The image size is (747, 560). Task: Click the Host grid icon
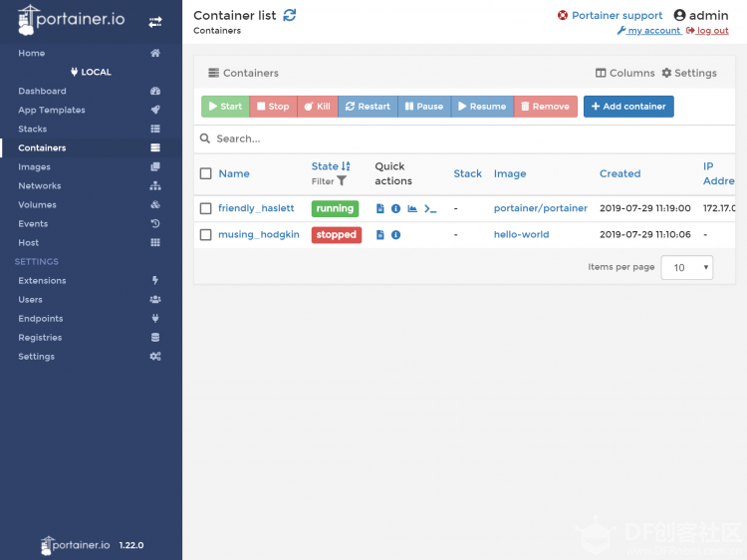[x=155, y=242]
